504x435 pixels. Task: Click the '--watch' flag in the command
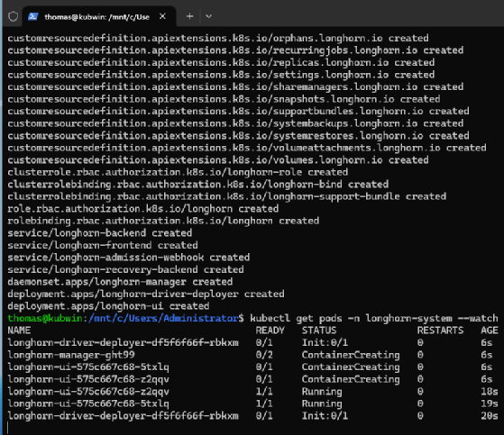(x=478, y=319)
